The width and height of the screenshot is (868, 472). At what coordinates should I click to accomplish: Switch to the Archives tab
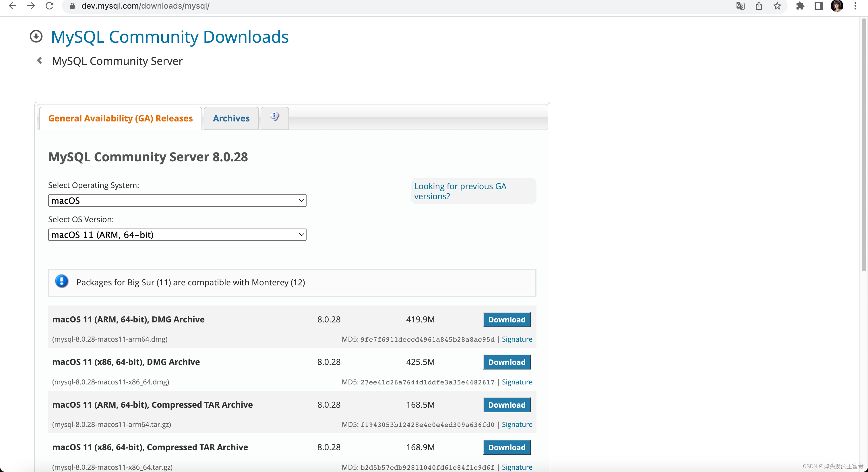[231, 118]
